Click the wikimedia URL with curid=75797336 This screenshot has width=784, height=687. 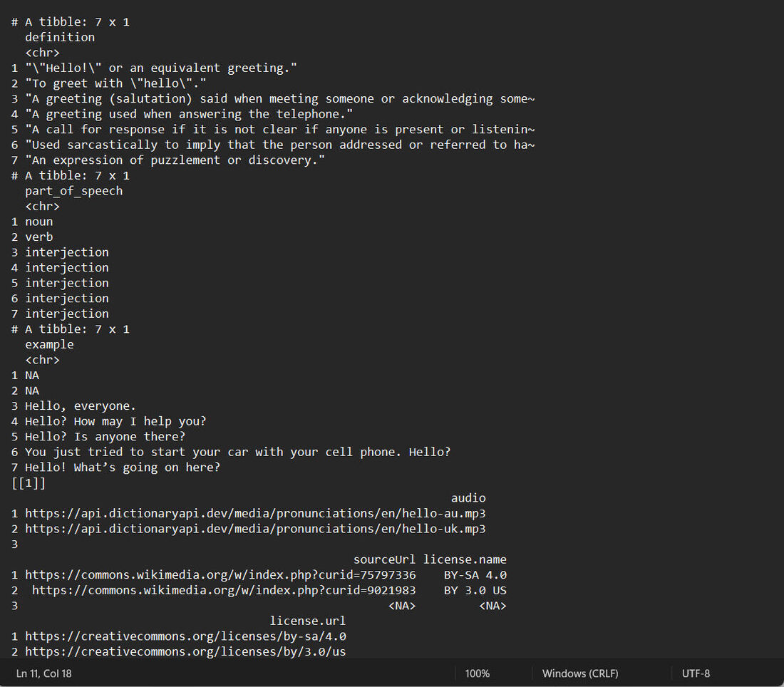pyautogui.click(x=220, y=574)
